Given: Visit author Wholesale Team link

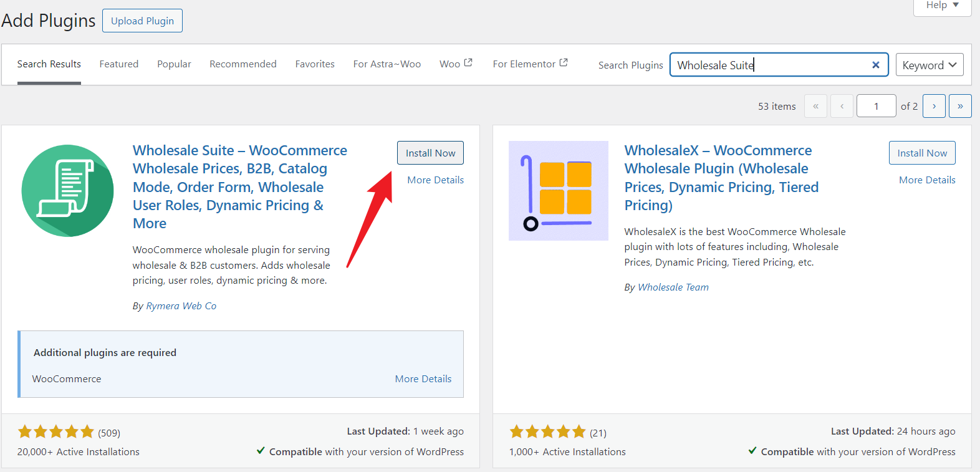Looking at the screenshot, I should point(673,287).
